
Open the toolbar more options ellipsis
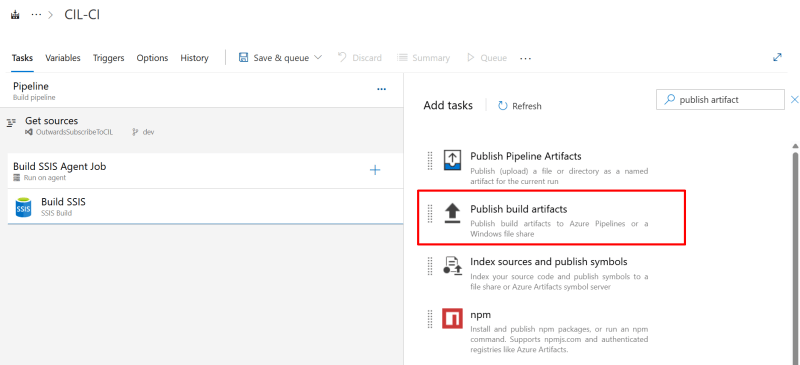pos(525,58)
